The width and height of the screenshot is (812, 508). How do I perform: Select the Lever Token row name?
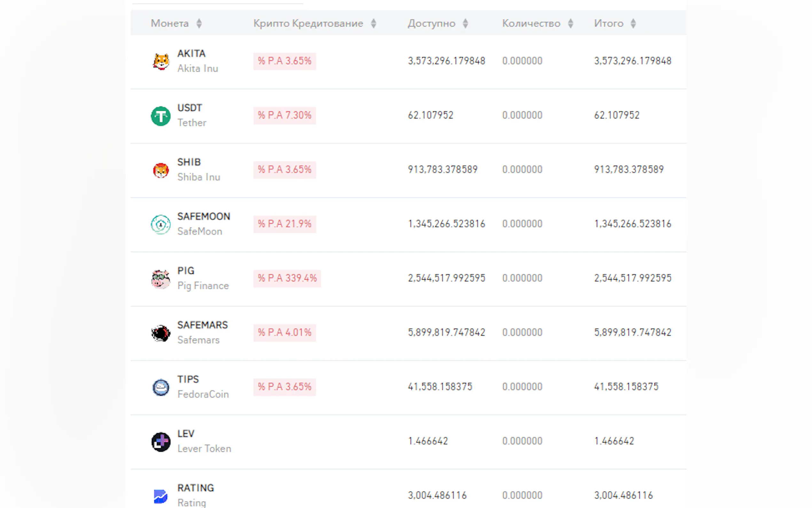point(204,448)
